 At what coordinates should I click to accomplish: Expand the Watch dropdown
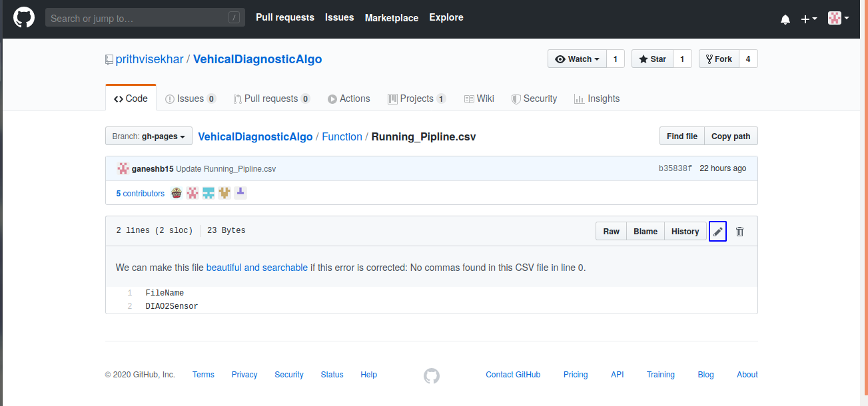coord(577,59)
